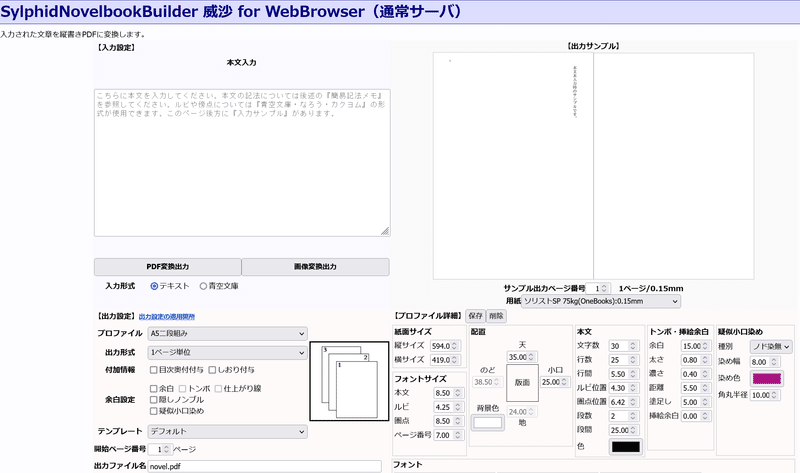The height and width of the screenshot is (473, 800).
Task: Click the text area resize handle
Action: [x=385, y=231]
